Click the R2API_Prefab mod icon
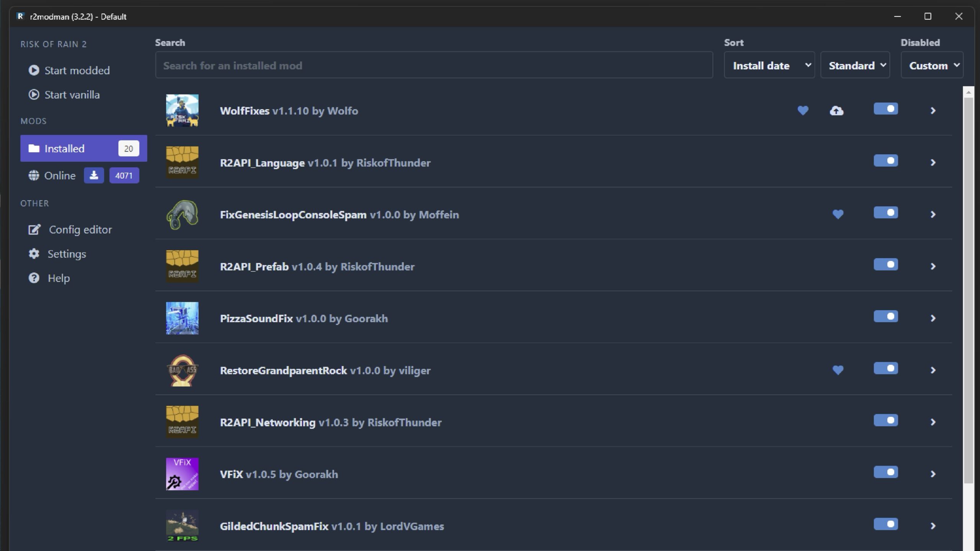 (x=182, y=266)
